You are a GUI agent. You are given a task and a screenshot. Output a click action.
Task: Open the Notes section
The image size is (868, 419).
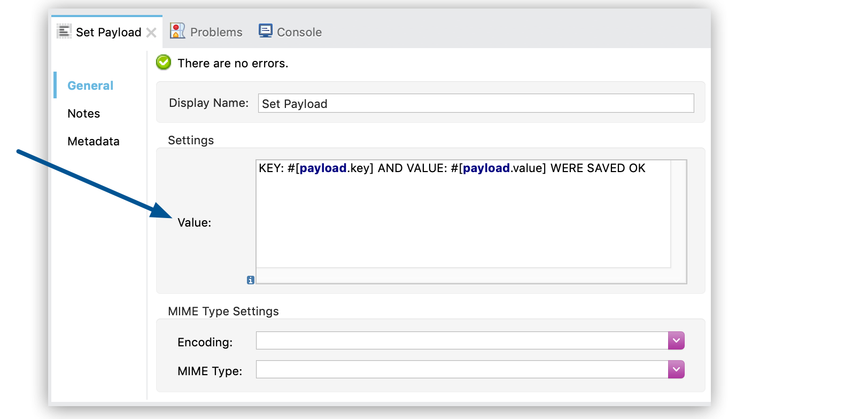click(84, 113)
